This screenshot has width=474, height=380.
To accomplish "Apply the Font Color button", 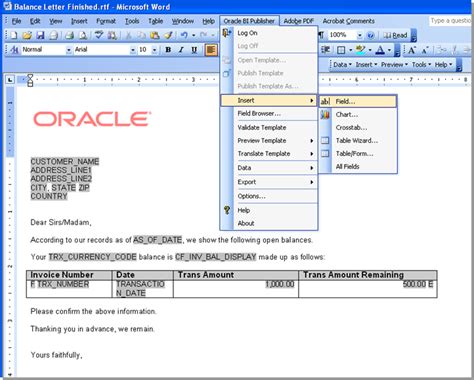I will pos(380,50).
